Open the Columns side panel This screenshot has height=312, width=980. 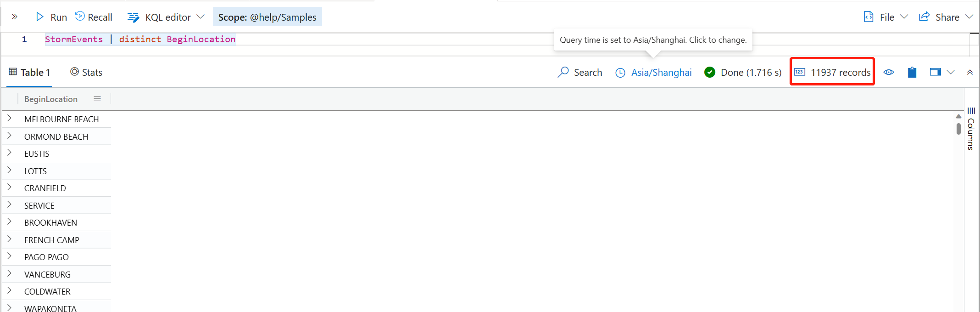[971, 128]
